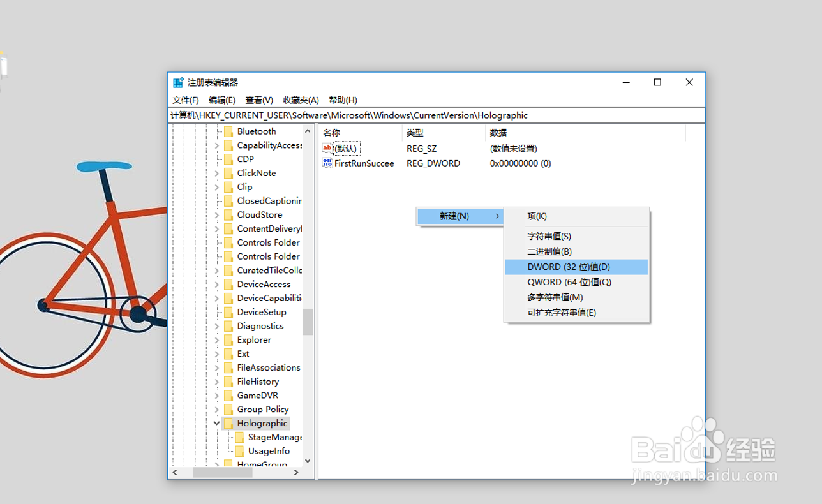
Task: Click the DeviceSetup folder icon
Action: tap(228, 313)
